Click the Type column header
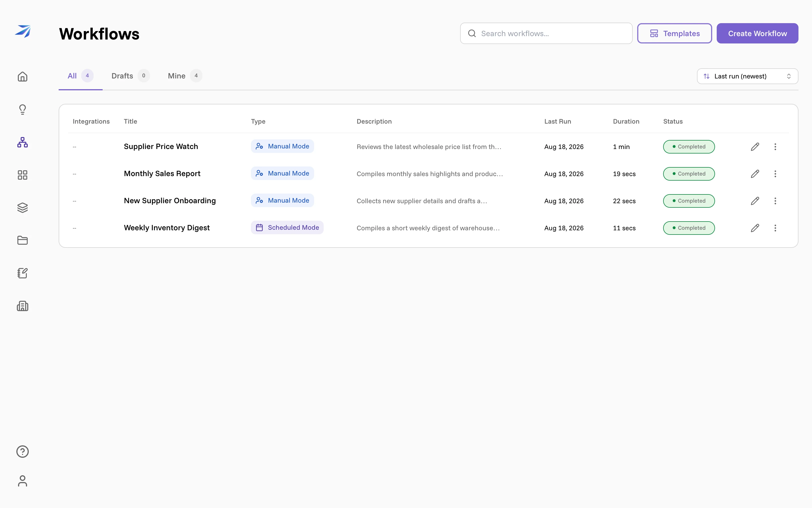Image resolution: width=812 pixels, height=508 pixels. pos(258,121)
